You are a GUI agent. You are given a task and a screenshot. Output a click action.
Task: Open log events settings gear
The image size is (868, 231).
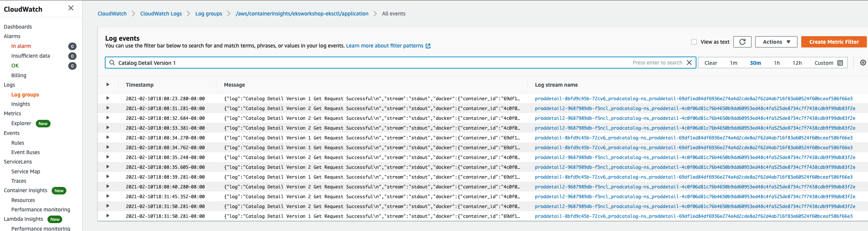(x=863, y=63)
